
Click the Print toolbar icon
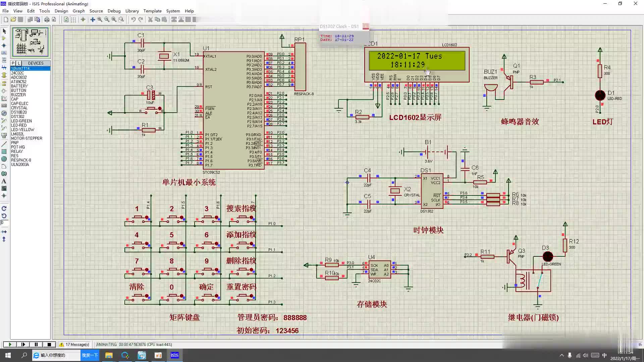click(47, 19)
